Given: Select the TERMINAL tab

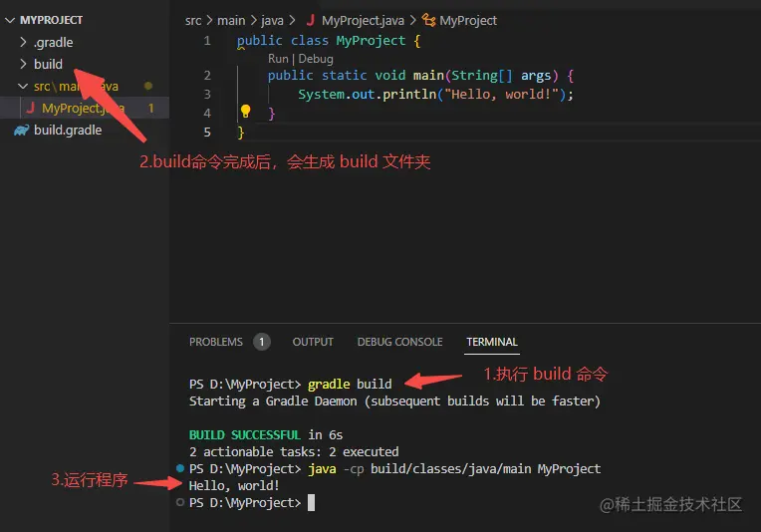Looking at the screenshot, I should point(492,342).
